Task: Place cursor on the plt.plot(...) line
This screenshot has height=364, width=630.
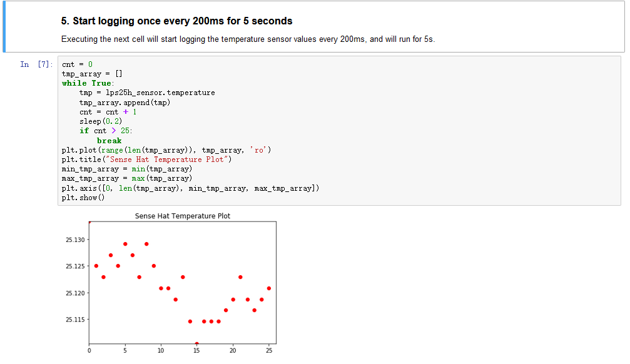Action: pos(166,150)
